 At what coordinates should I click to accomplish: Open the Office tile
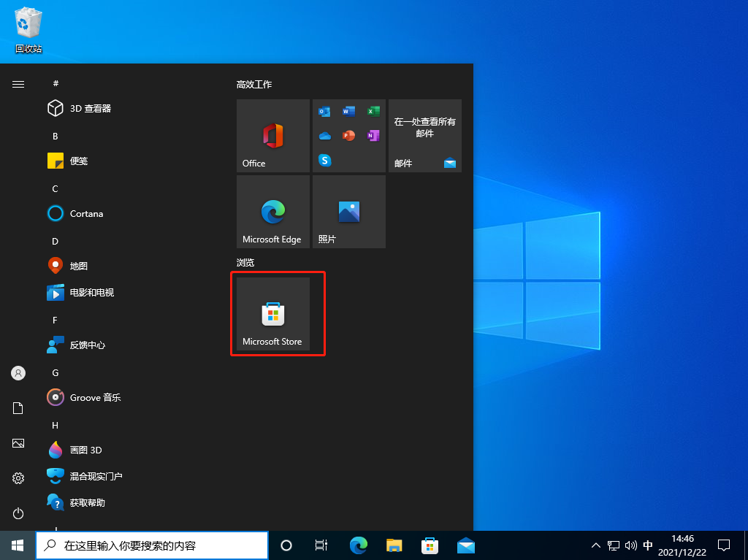click(x=272, y=136)
